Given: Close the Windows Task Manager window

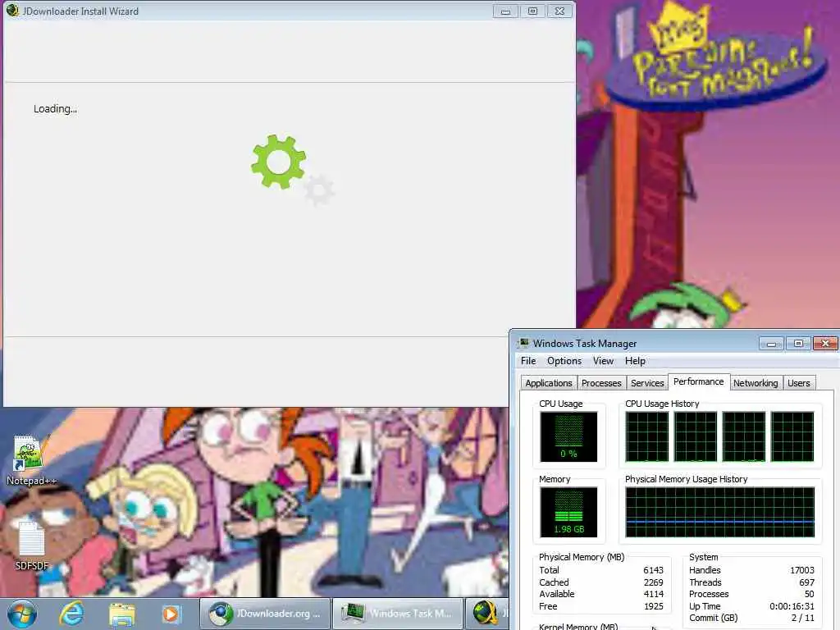Looking at the screenshot, I should (825, 344).
